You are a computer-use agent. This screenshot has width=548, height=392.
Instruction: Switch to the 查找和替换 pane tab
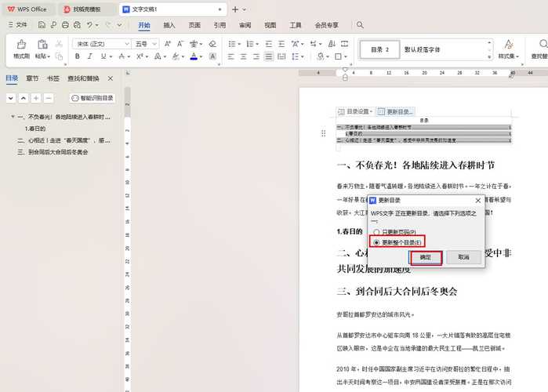[x=83, y=78]
